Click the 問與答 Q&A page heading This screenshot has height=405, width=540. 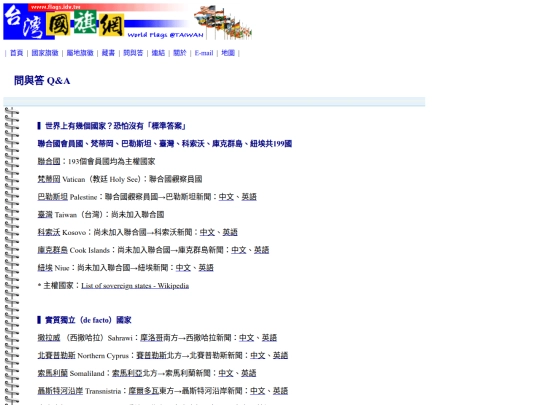(42, 81)
